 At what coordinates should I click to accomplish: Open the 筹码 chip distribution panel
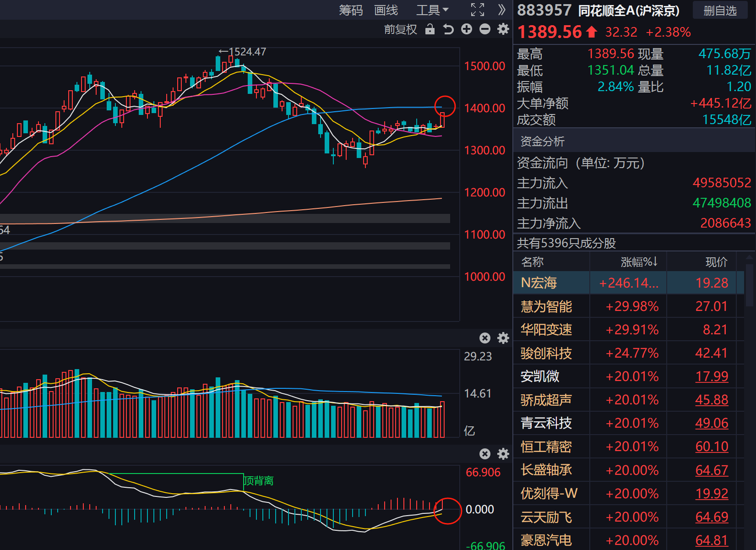pyautogui.click(x=351, y=10)
